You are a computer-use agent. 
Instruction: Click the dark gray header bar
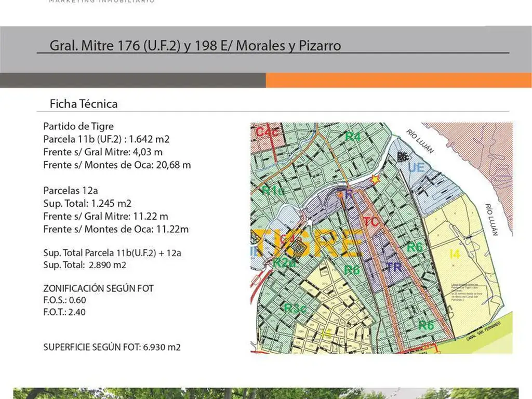click(x=132, y=80)
